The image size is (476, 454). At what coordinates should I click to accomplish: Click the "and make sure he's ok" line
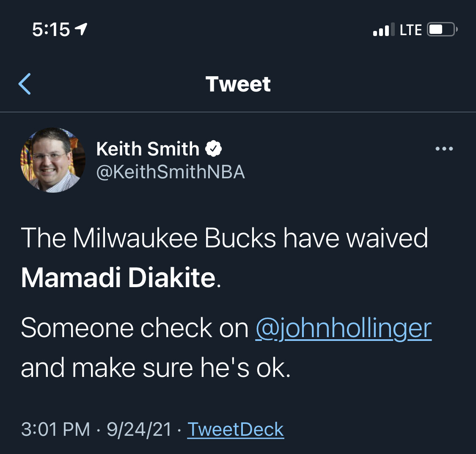tap(156, 368)
